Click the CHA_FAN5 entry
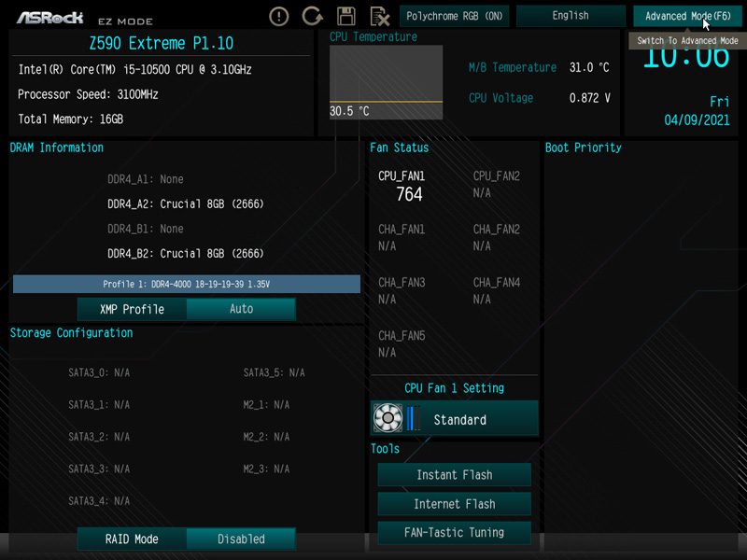Viewport: 747px width, 560px height. [x=402, y=344]
